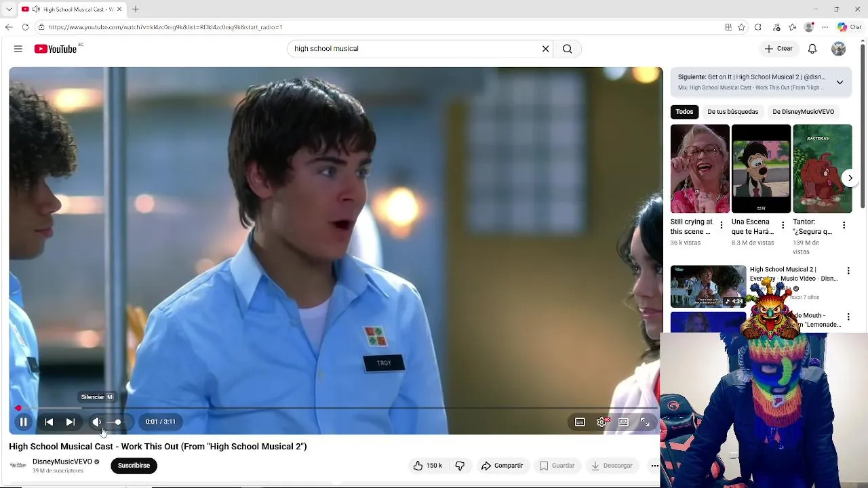View site info lock icon

[41, 27]
